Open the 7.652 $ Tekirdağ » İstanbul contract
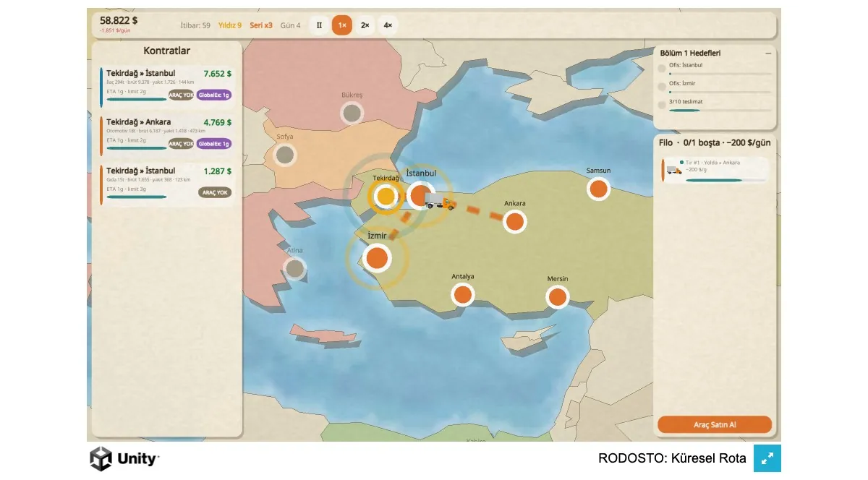The image size is (868, 480). 166,85
